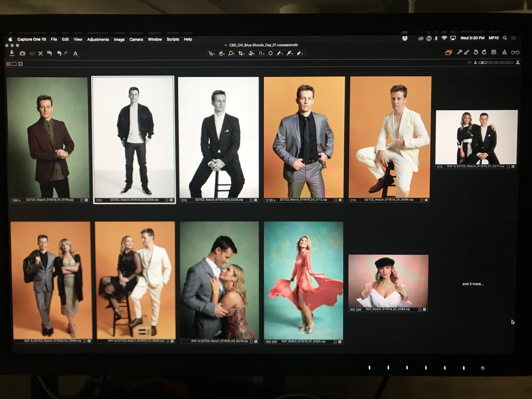Show the grid overlay icon
The image size is (532, 399).
click(494, 52)
